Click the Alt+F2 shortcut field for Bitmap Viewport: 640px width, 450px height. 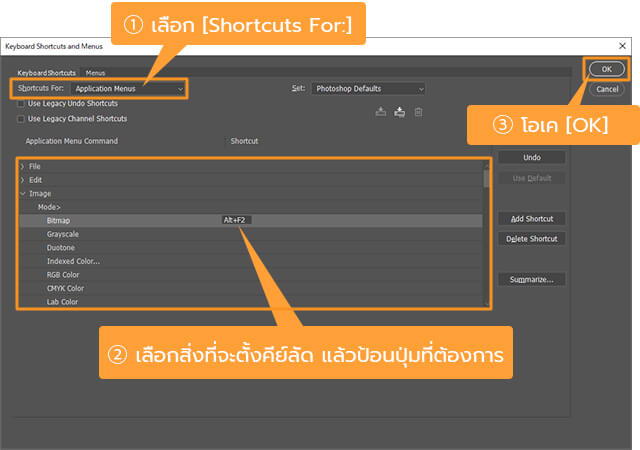point(236,220)
